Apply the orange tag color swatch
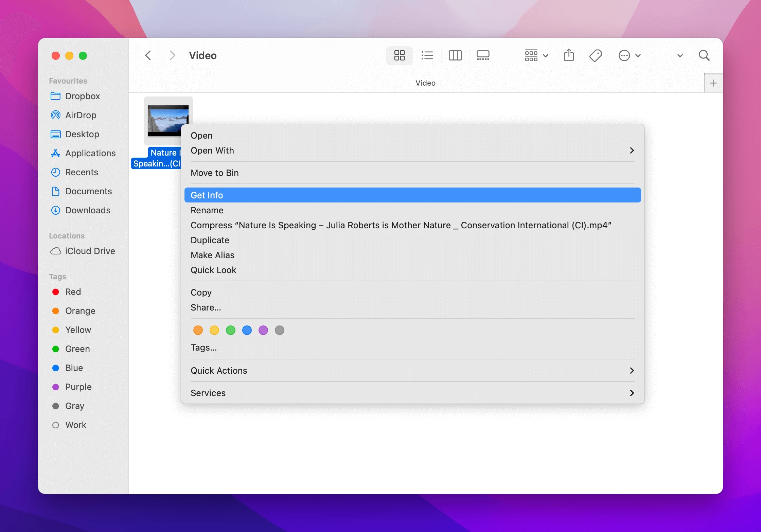The image size is (761, 532). [x=198, y=330]
